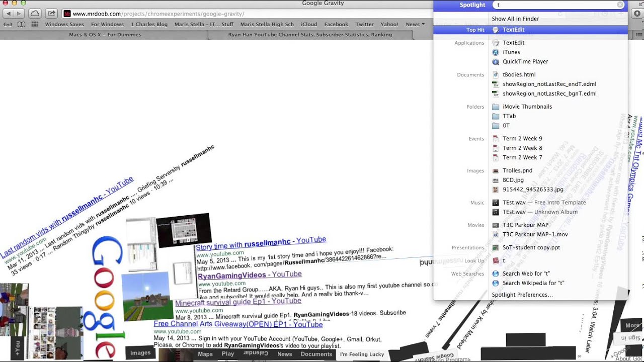644x362 pixels.
Task: Click the Trolles.pnd image icon
Action: (496, 170)
